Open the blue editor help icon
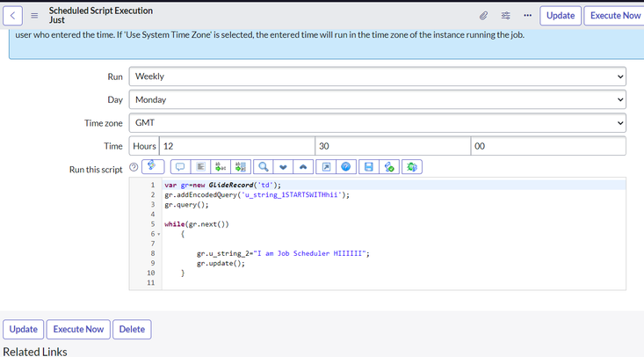The image size is (644, 357). pos(346,166)
